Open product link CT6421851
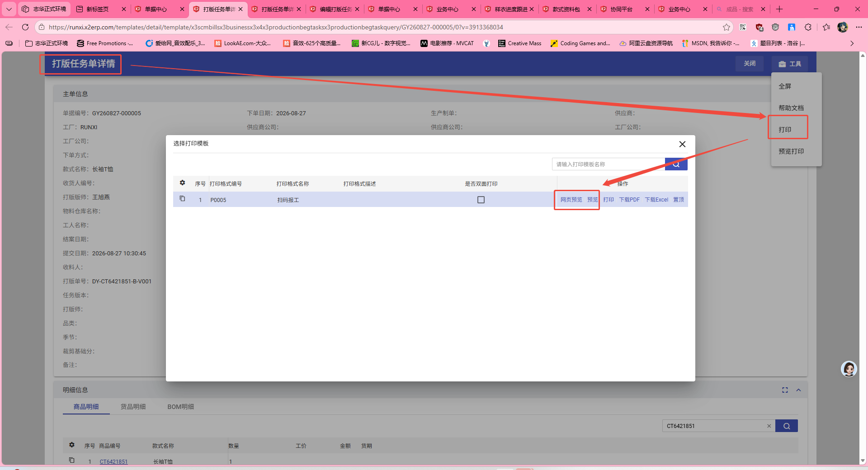The image size is (868, 470). coord(113,462)
